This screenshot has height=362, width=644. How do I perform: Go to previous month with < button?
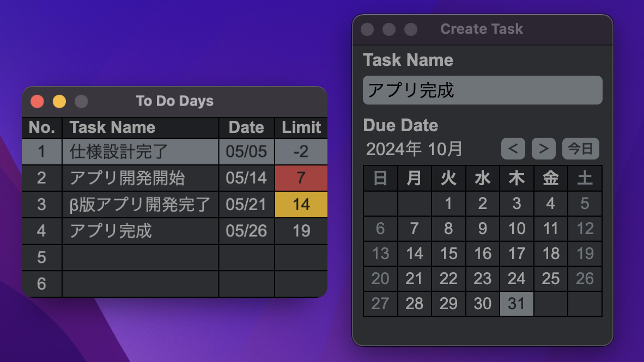pos(513,149)
